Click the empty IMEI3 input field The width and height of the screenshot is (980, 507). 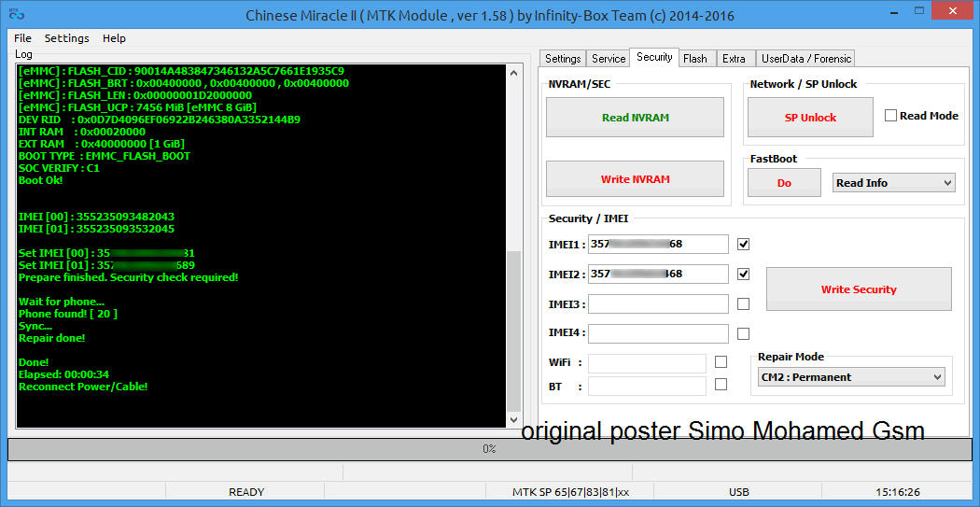coord(658,303)
